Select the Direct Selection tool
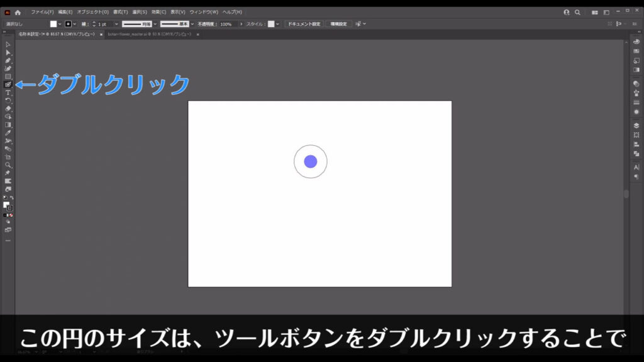 pyautogui.click(x=8, y=53)
